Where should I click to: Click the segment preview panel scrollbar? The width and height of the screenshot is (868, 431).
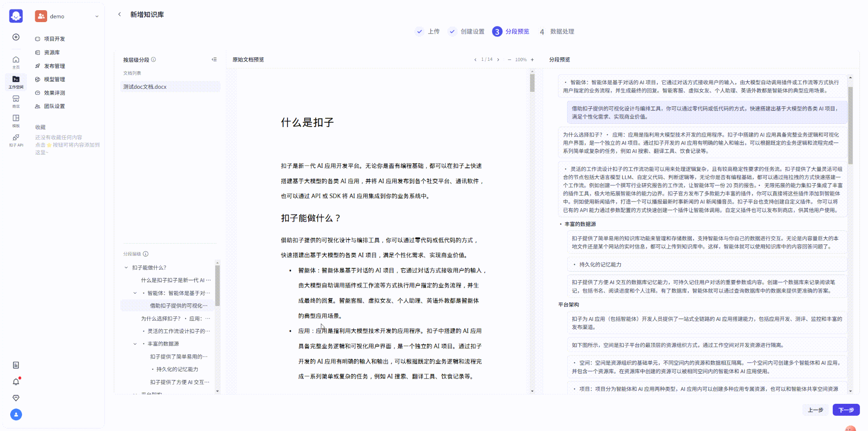(850, 125)
